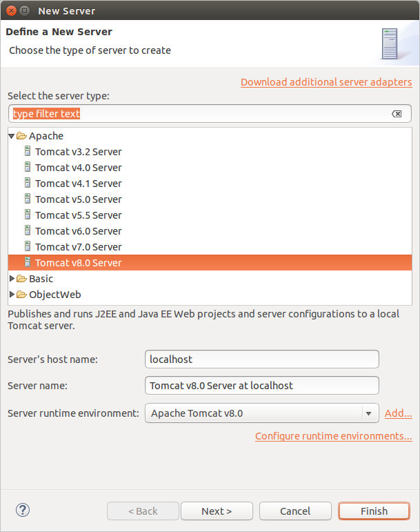Open the Server runtime environment dropdown

coord(368,413)
